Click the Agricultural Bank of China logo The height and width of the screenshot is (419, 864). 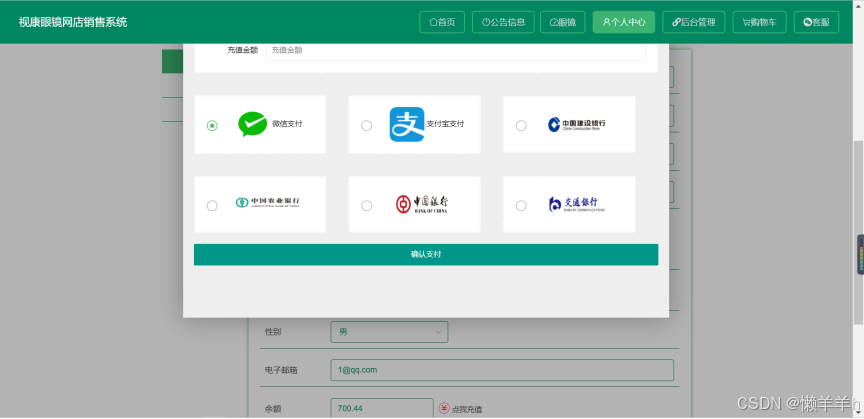point(268,202)
